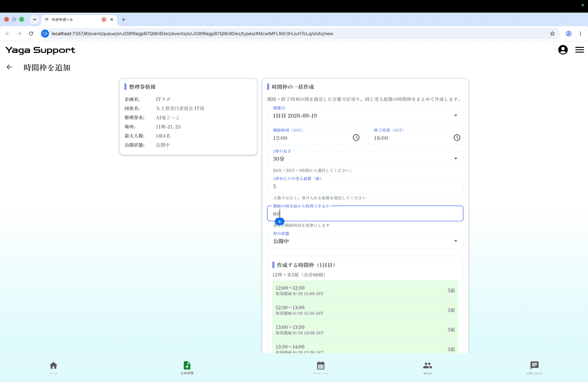The image size is (588, 382).
Task: Click the 1枠あたりの受入組数 input field
Action: click(x=365, y=186)
